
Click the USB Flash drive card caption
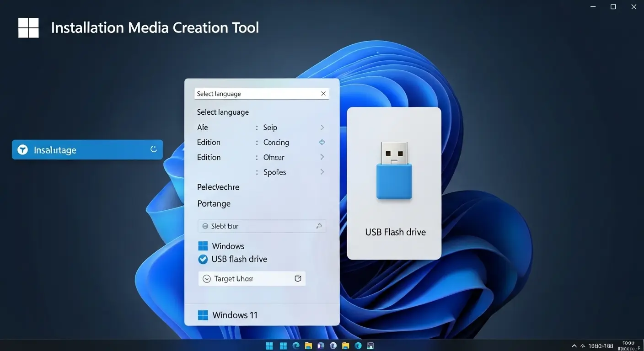coord(395,232)
